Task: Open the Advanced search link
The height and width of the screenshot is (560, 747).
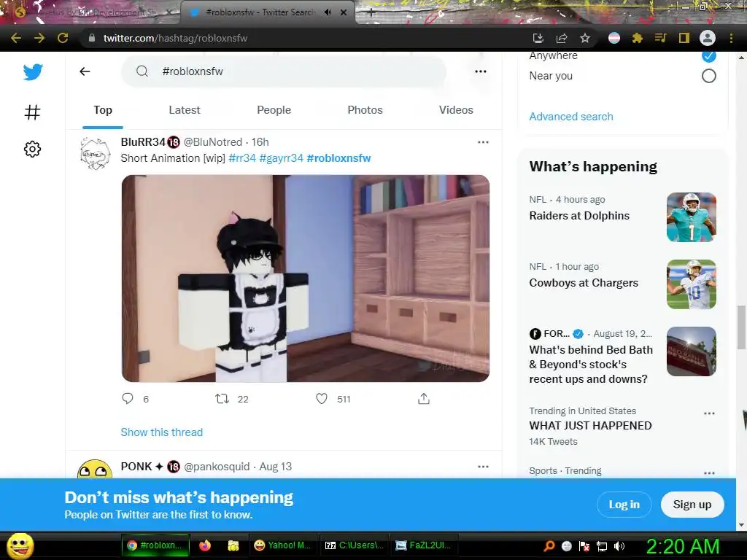Action: pos(570,117)
